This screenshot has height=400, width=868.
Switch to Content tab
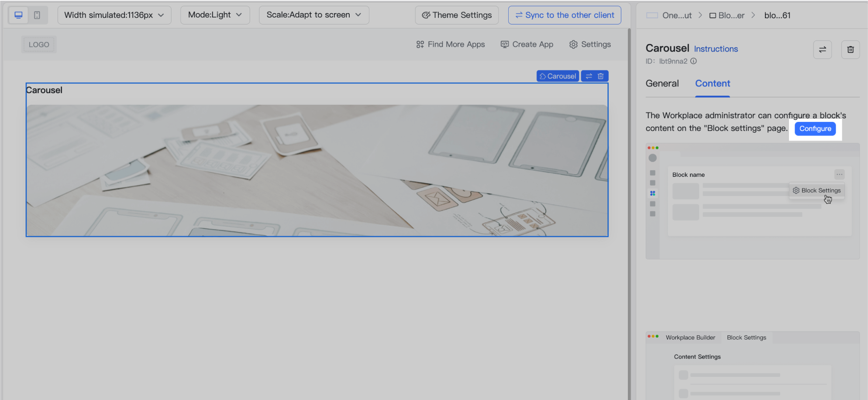713,83
